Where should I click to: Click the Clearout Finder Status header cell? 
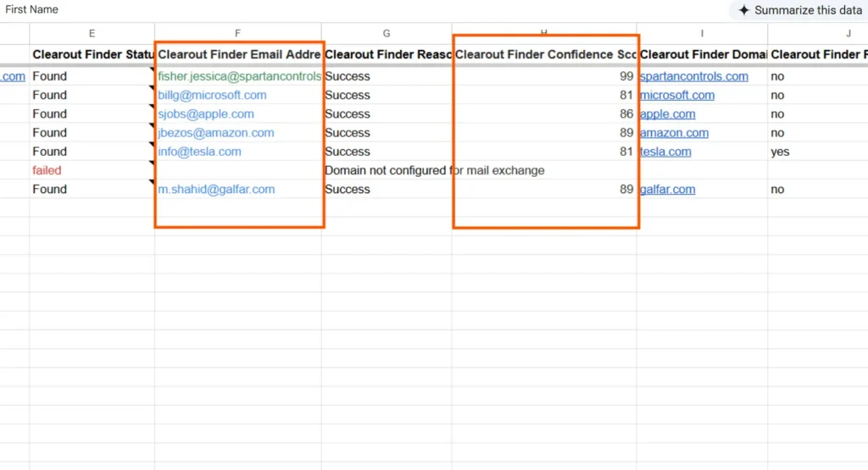point(92,54)
